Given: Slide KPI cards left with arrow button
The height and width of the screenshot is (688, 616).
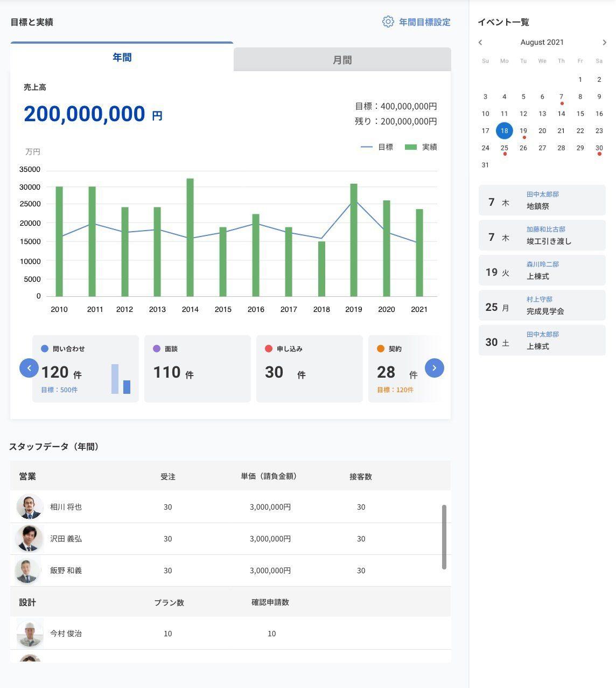Looking at the screenshot, I should pos(29,368).
